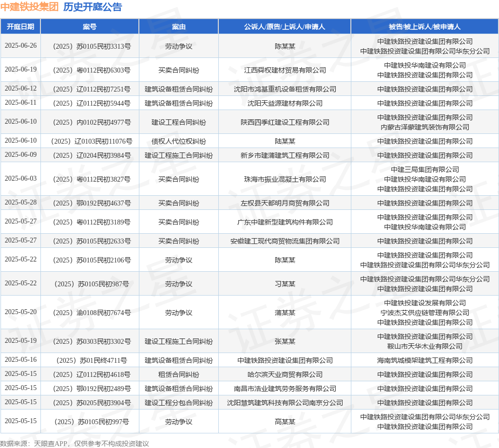The image size is (499, 448).
Task: Click date cell 2025-05-19
Action: tap(20, 340)
